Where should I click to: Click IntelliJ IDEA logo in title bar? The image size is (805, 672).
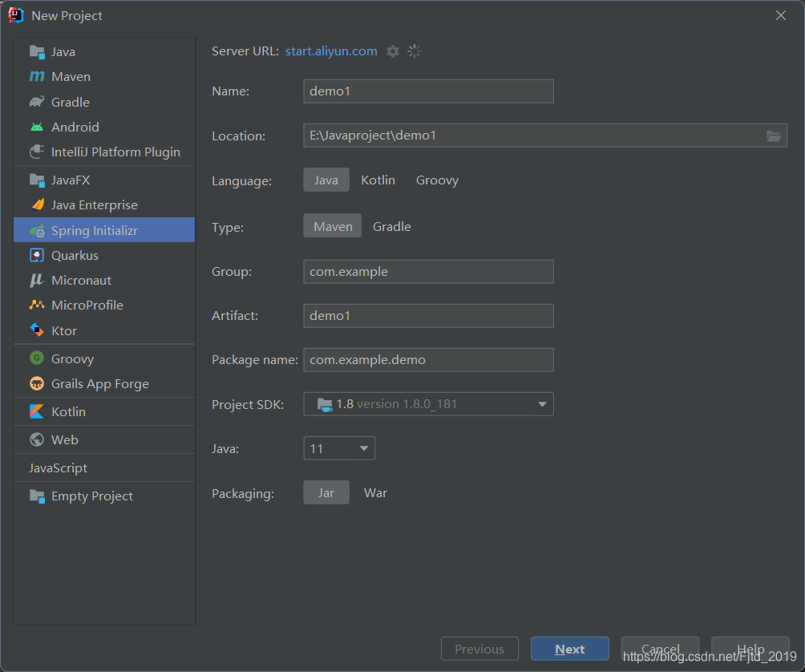pyautogui.click(x=16, y=15)
